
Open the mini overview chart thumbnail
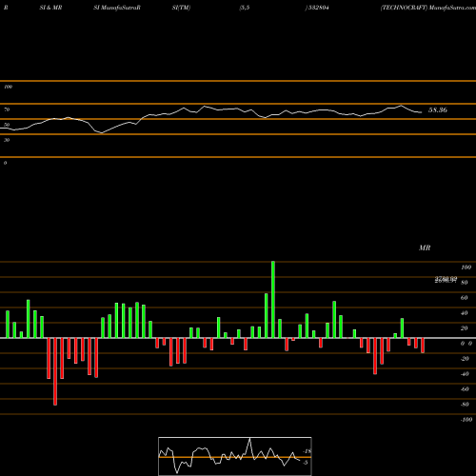click(x=235, y=456)
